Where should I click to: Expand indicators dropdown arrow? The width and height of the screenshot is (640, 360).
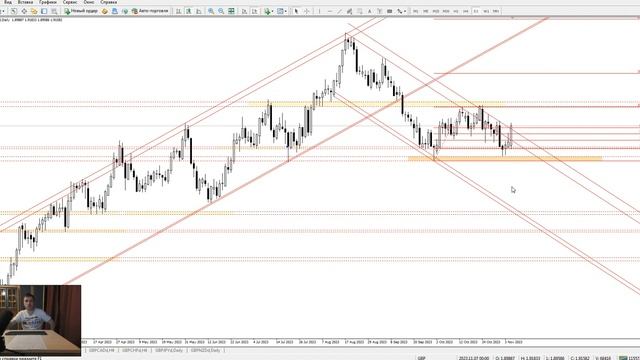[x=272, y=11]
